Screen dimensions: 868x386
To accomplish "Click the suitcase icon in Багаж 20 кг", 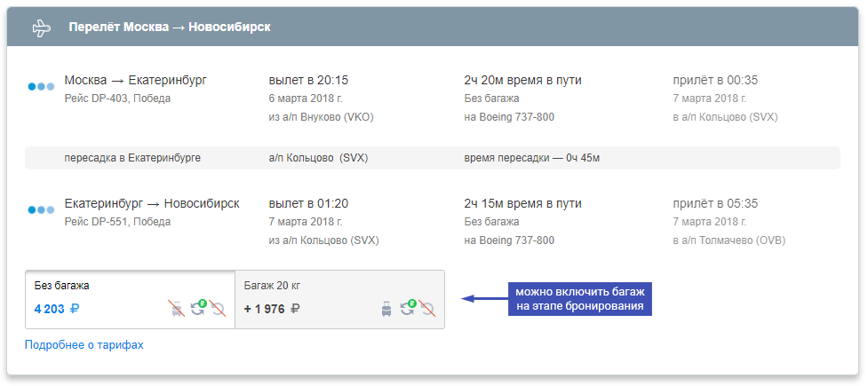I will [386, 309].
